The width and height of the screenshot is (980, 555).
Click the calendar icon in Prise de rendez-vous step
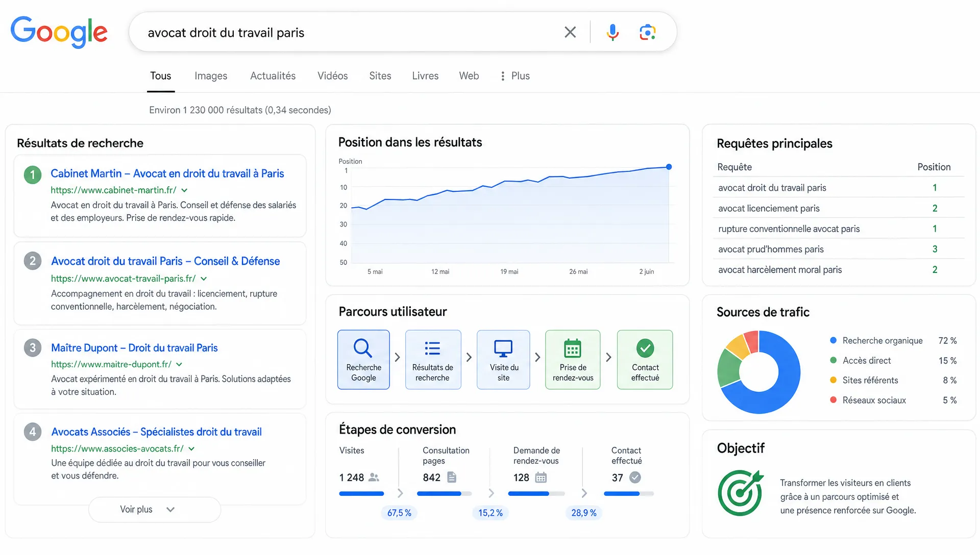point(573,348)
